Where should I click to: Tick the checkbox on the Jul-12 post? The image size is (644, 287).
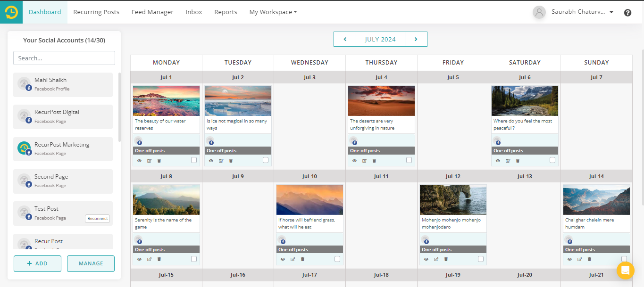[481, 259]
